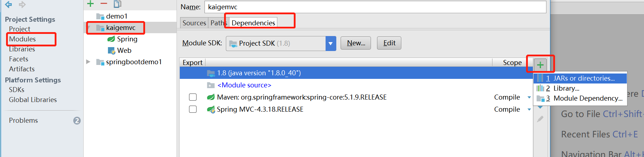Choose 'JARs or directories...' from the popup menu
The height and width of the screenshot is (157, 644).
click(x=584, y=78)
